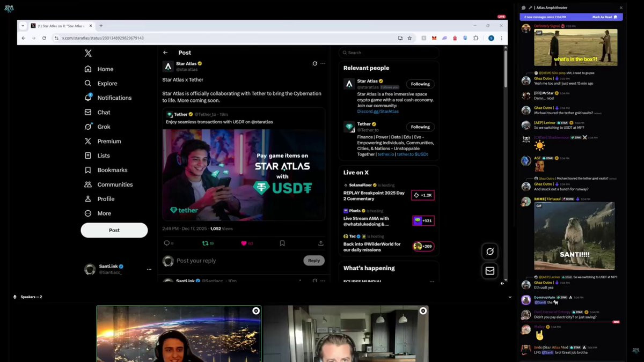The height and width of the screenshot is (362, 644).
Task: Reload the page with browser refresh icon
Action: click(x=44, y=38)
